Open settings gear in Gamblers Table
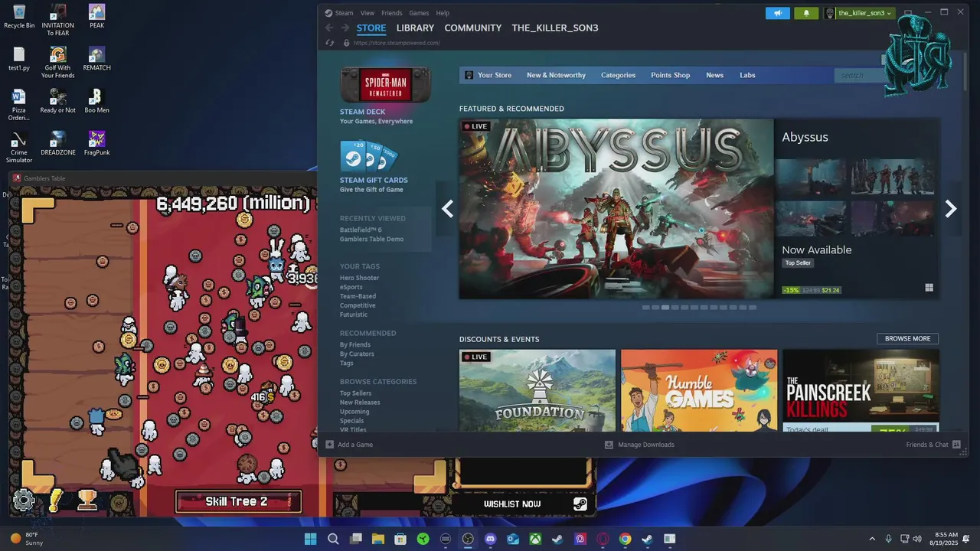The height and width of the screenshot is (551, 980). (x=24, y=500)
